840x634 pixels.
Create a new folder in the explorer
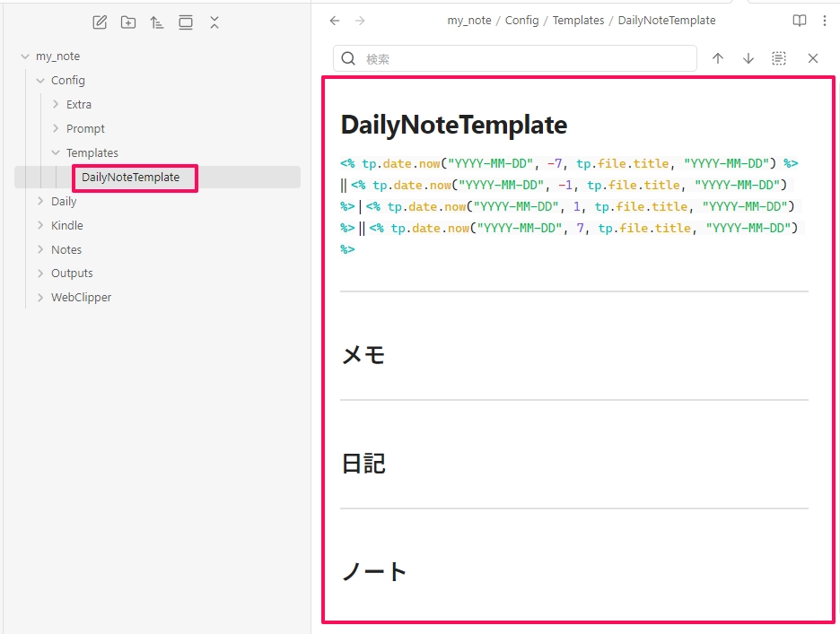[128, 22]
